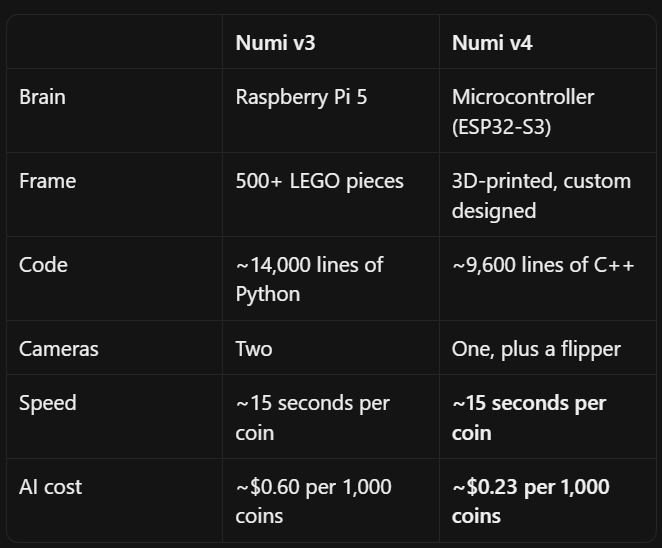Click the Microcontroller (ESP32-S3) cell
The width and height of the screenshot is (662, 548).
[x=548, y=111]
